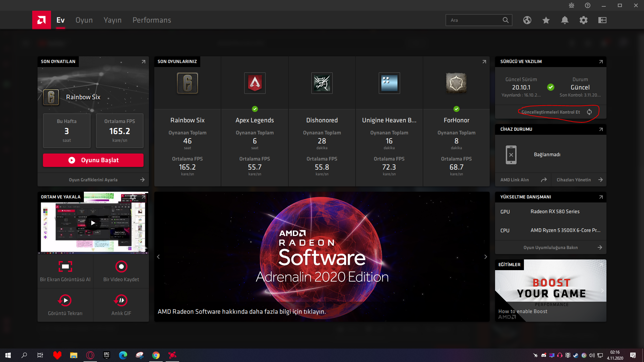This screenshot has height=362, width=644.
Task: Click the disconnected phone device icon
Action: [x=511, y=155]
